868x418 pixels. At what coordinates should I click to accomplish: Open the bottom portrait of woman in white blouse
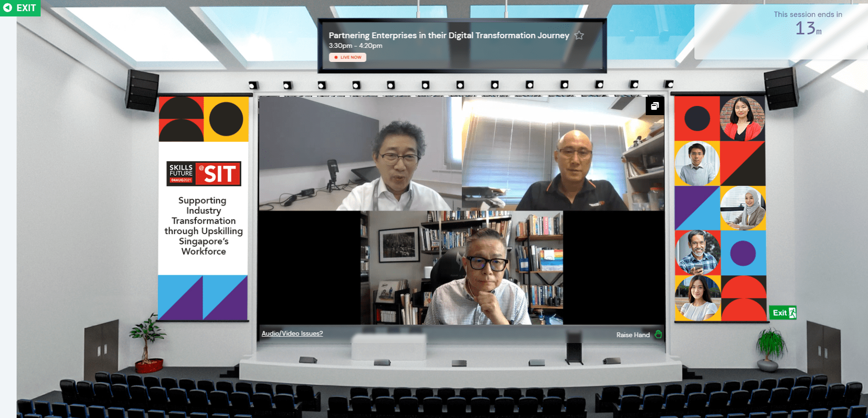(697, 298)
